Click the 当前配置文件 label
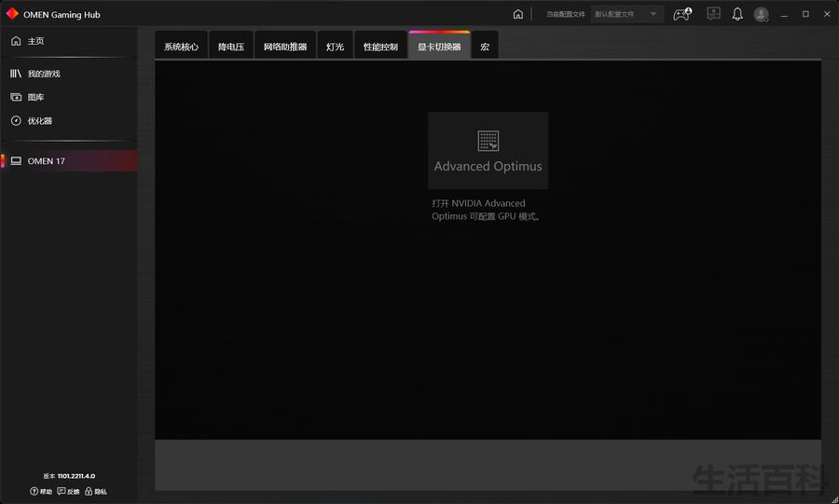 [x=566, y=14]
